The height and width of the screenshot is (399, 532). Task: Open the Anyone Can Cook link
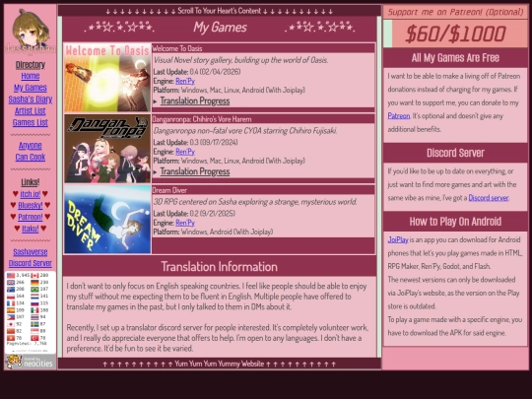coord(31,152)
